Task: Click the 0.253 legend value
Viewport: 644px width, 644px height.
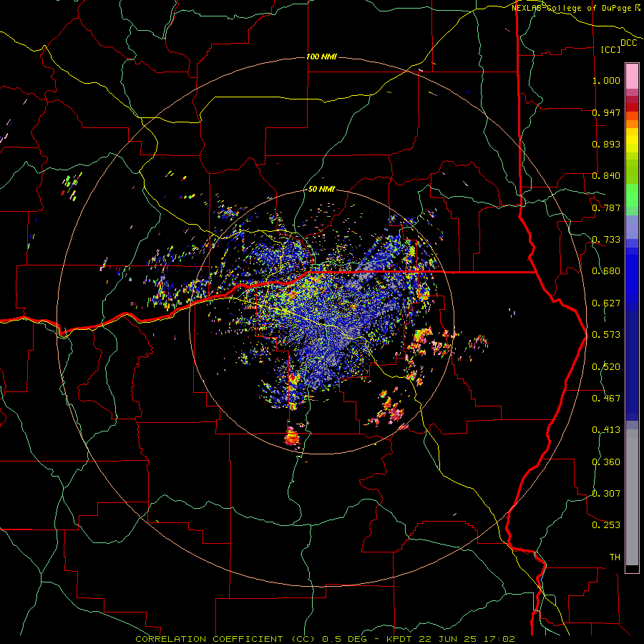Action: [x=606, y=525]
